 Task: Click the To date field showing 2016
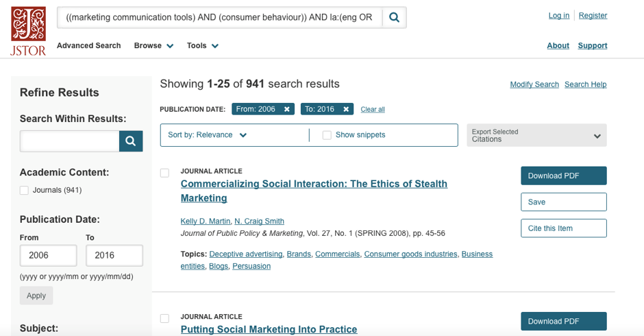(x=114, y=255)
